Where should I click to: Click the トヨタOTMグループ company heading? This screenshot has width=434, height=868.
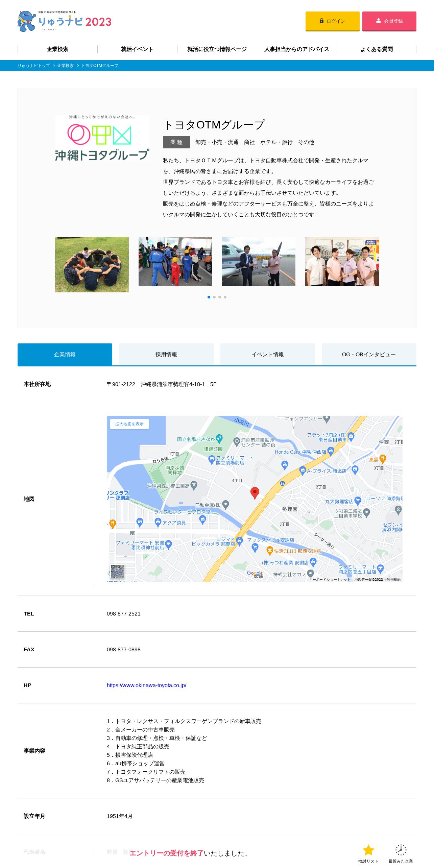[214, 125]
